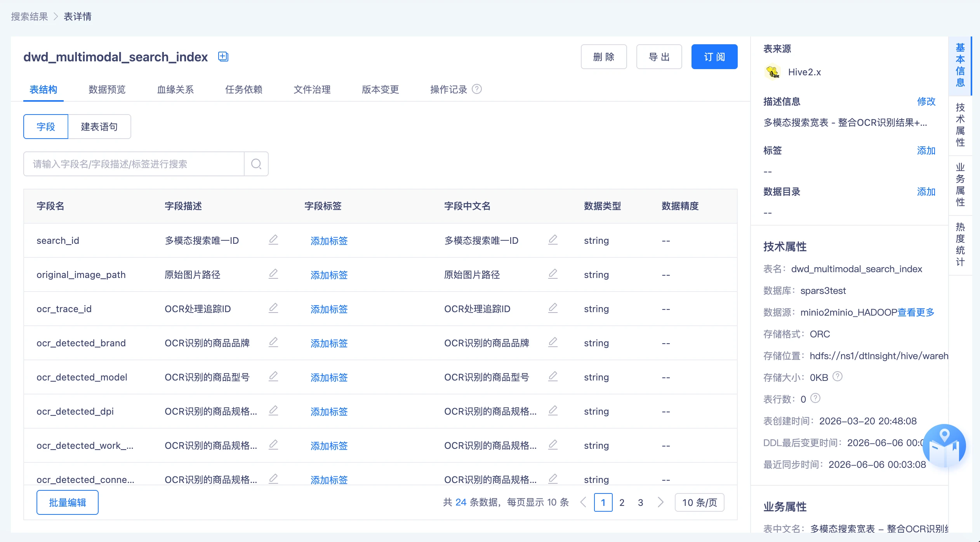Edit description of ocr_detected_dpi field
This screenshot has width=980, height=542.
(x=273, y=410)
